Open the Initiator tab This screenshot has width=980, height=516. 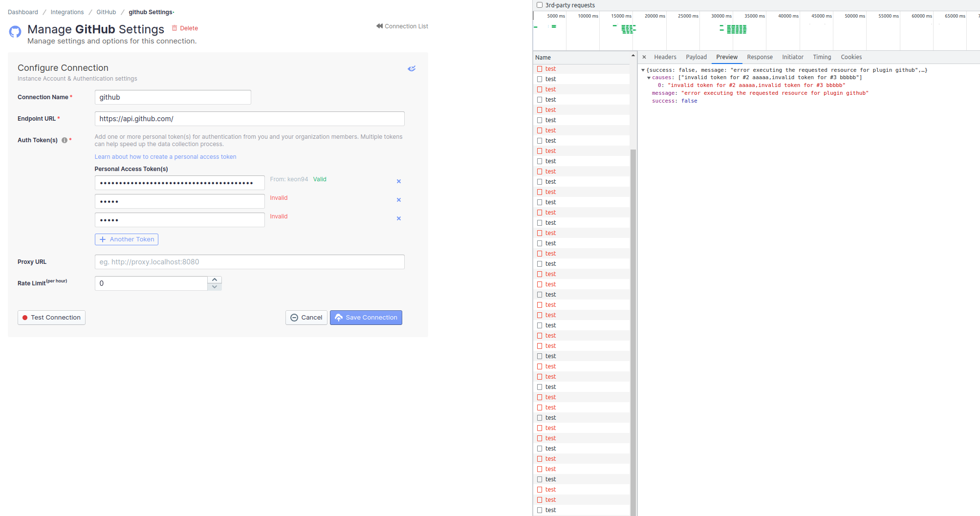pos(793,57)
